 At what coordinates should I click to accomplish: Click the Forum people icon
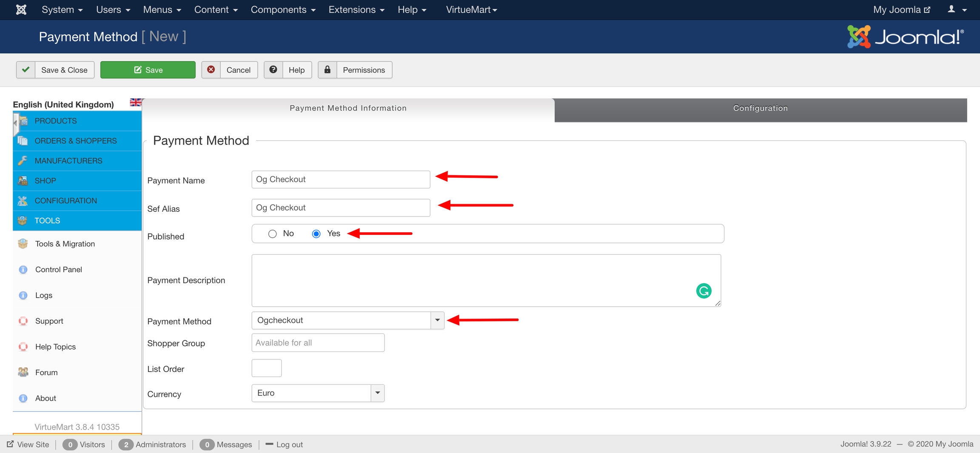[23, 373]
